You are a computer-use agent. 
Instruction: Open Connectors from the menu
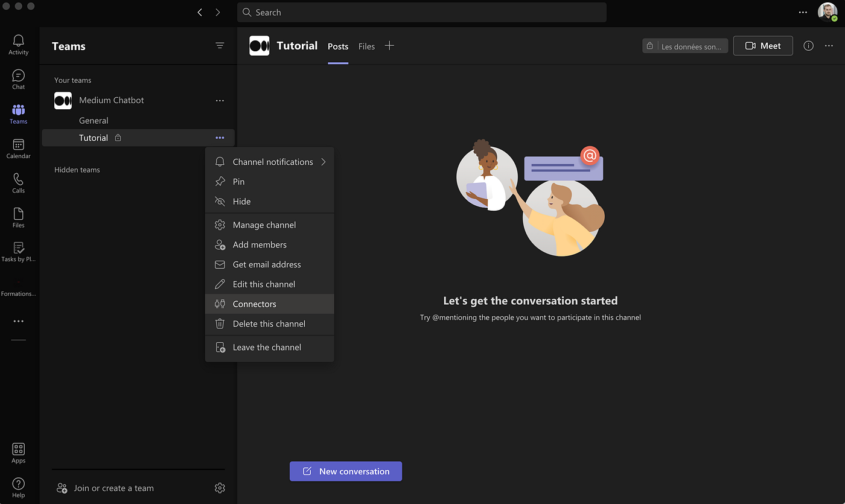[x=270, y=304]
